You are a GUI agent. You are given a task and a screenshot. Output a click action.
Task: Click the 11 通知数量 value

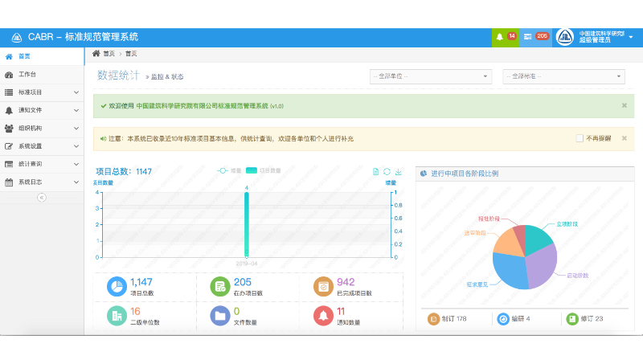(341, 312)
